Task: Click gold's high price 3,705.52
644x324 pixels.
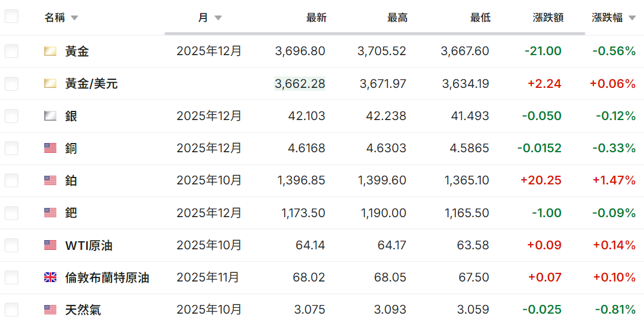Action: pyautogui.click(x=382, y=51)
